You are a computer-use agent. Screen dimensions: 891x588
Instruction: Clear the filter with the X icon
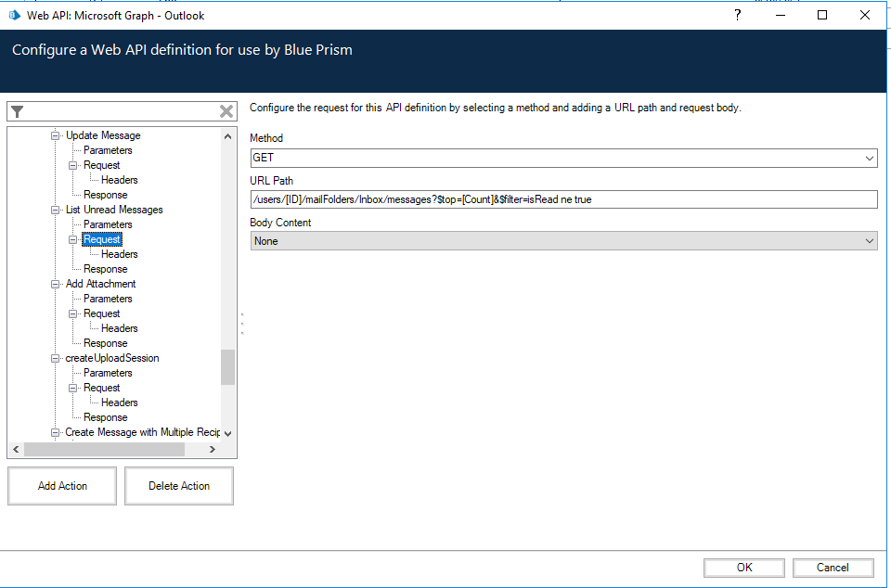click(226, 111)
